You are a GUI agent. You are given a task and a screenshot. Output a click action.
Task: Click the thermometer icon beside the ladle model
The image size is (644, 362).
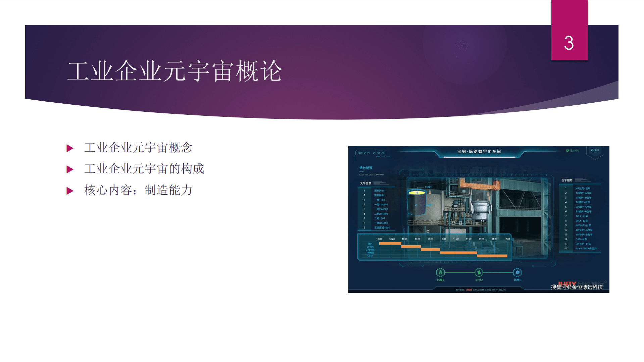pos(430,192)
